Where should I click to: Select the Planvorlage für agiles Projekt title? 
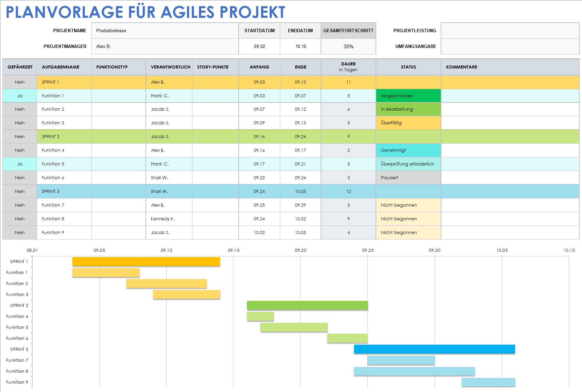145,12
